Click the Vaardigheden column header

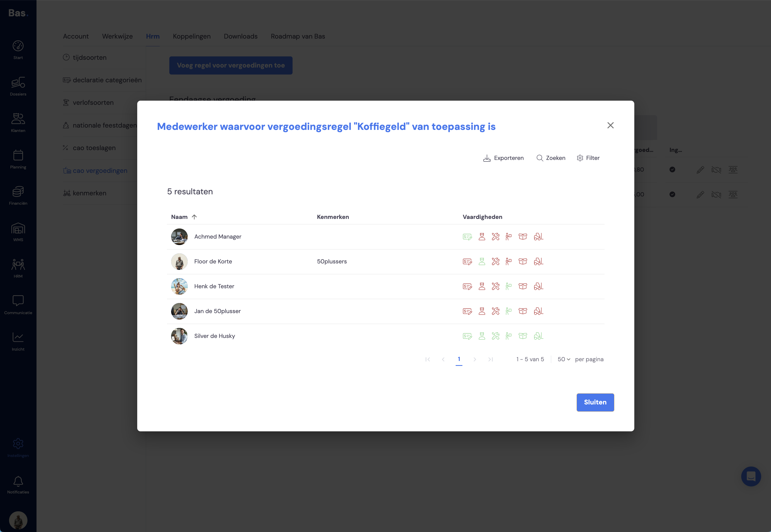482,217
